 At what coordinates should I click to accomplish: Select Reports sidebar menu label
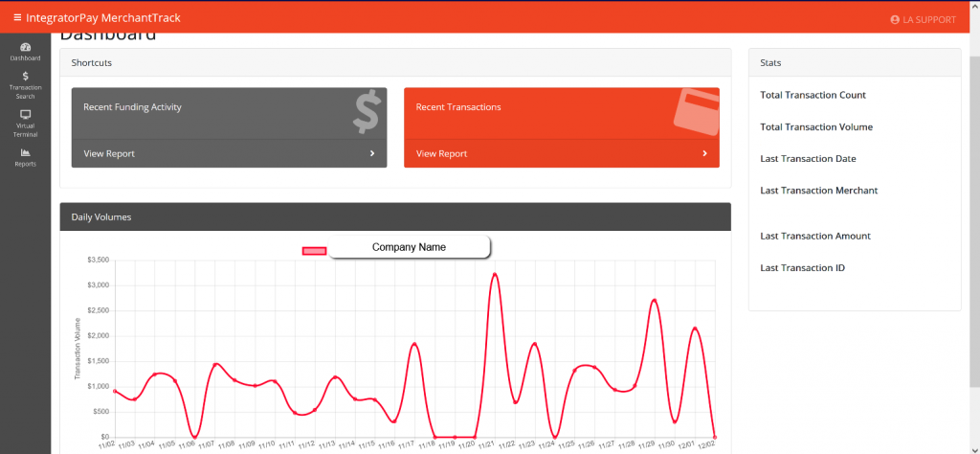(x=25, y=164)
